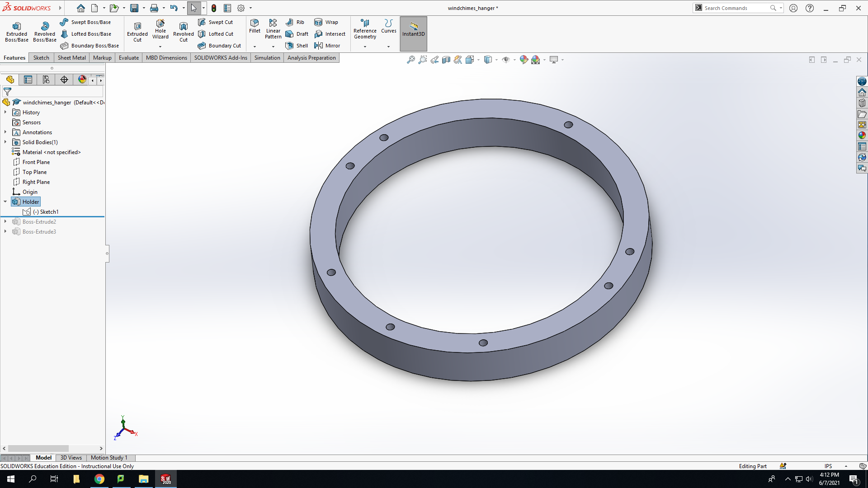Expand the Solid Bodies(1) folder

click(5, 142)
